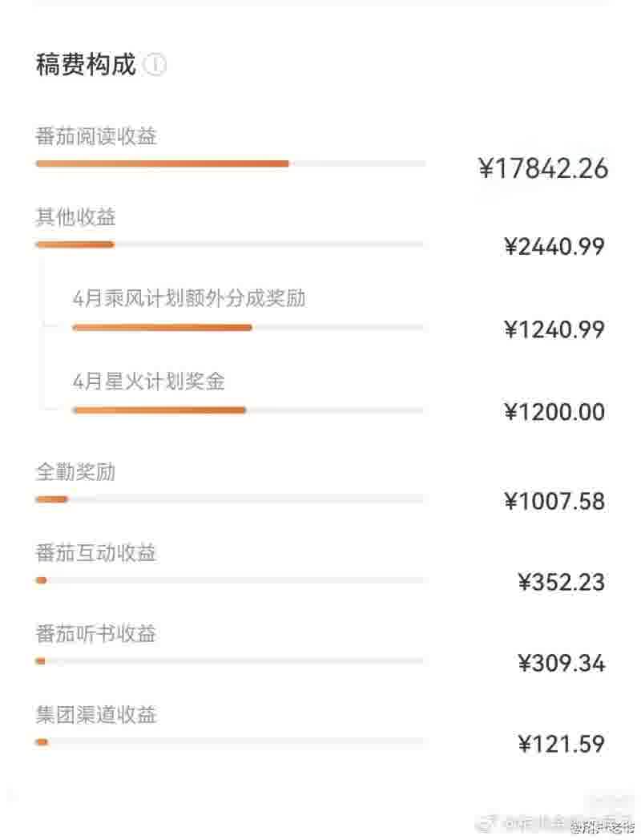Viewport: 641px width, 840px height.
Task: Tap the 集团渠道收益 label
Action: pyautogui.click(x=96, y=714)
